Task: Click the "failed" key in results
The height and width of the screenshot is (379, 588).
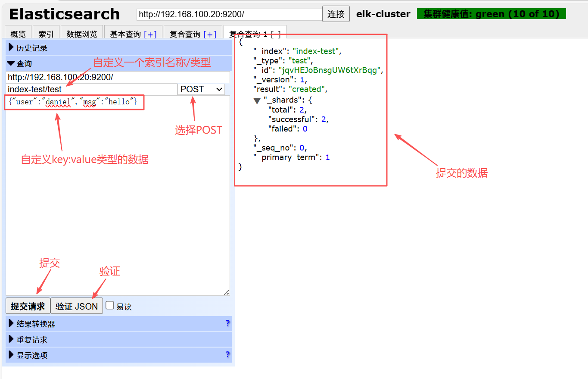Action: coord(283,129)
